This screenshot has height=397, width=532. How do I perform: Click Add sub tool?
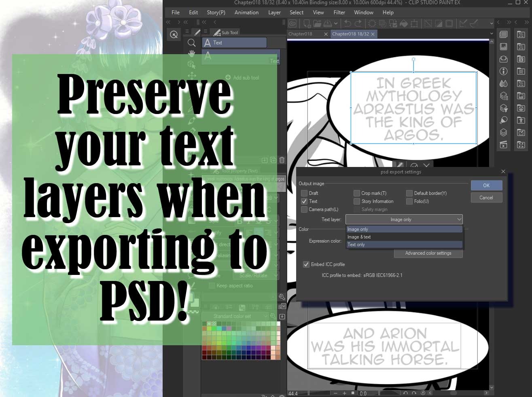(x=242, y=78)
